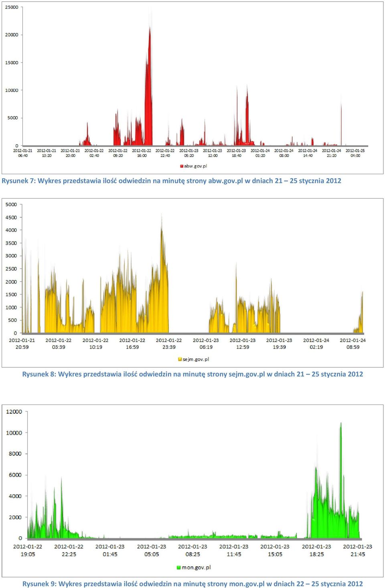The width and height of the screenshot is (385, 588).
Task: Click the 2012-01-23 19:39 x-axis label
Action: (279, 344)
